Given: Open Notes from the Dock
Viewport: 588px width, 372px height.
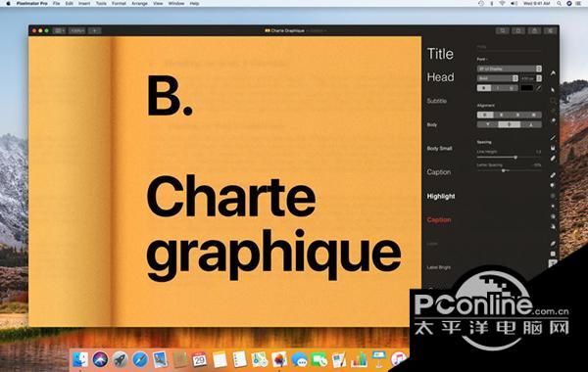Looking at the screenshot, I should tap(220, 359).
